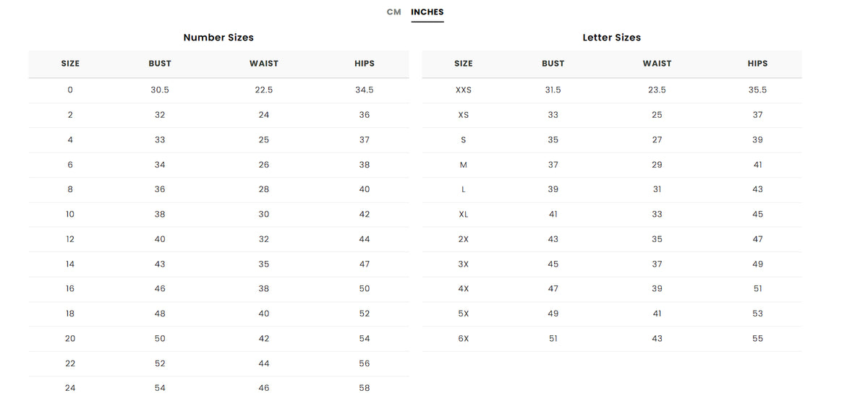Click the 55 hips value for 6X
The height and width of the screenshot is (401, 868).
coord(757,339)
